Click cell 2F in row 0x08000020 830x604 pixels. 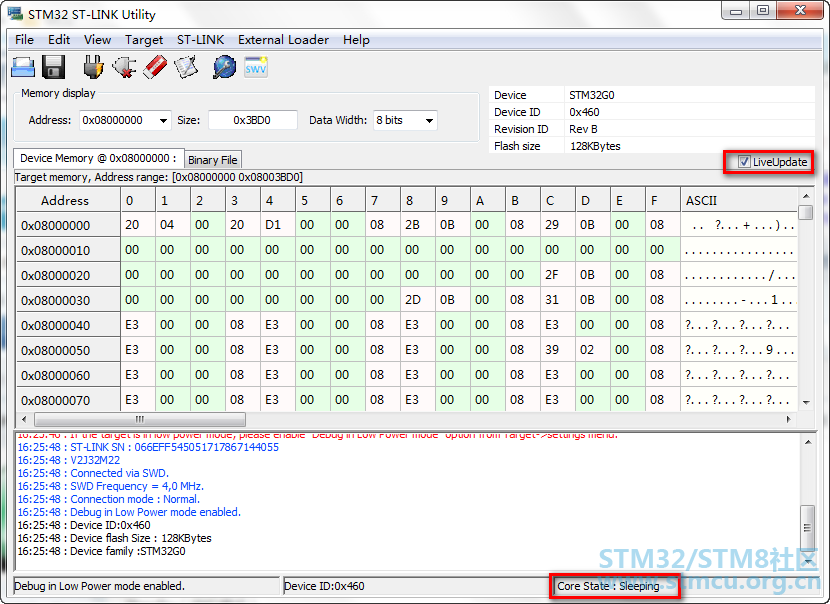click(x=557, y=275)
